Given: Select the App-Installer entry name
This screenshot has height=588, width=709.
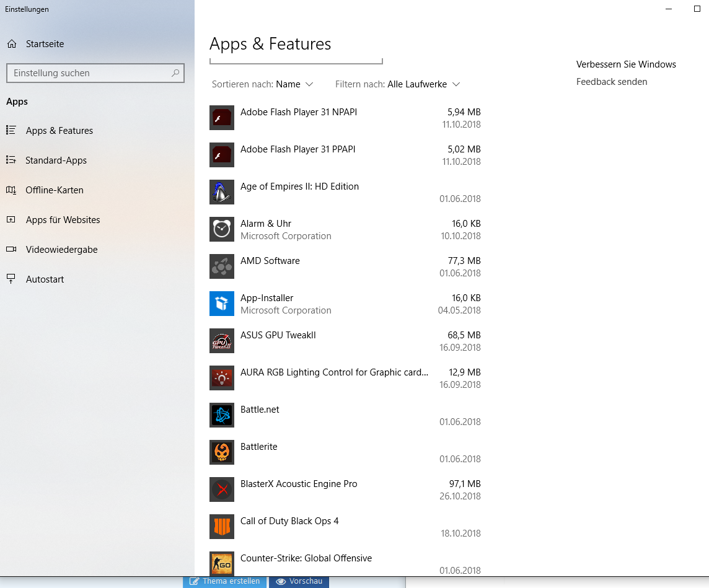Looking at the screenshot, I should click(x=266, y=298).
